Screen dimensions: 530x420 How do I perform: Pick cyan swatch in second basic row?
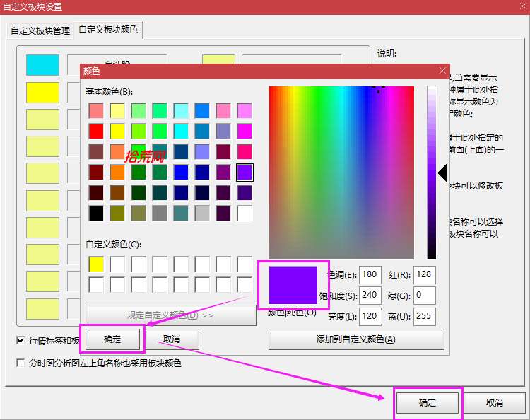pos(181,132)
